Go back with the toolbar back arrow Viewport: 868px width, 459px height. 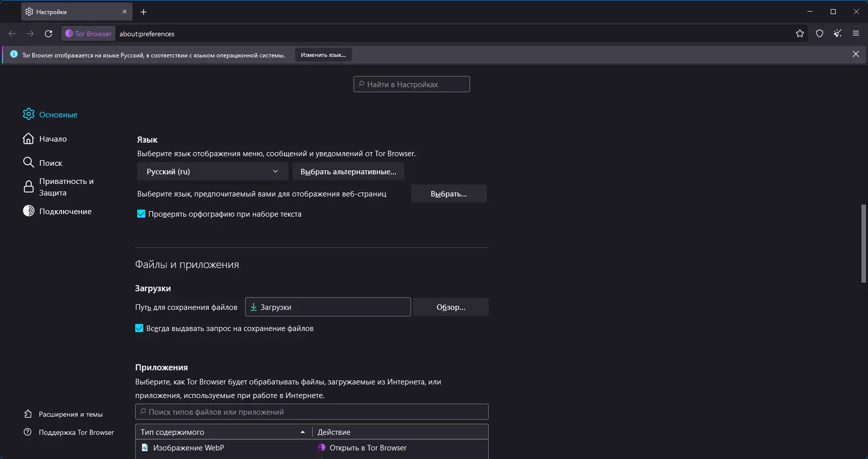(x=12, y=34)
